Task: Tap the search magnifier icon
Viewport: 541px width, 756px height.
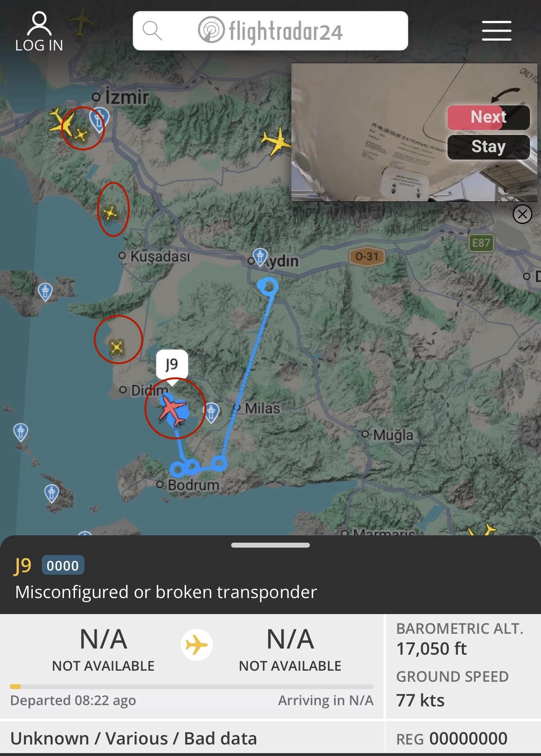Action: 152,31
